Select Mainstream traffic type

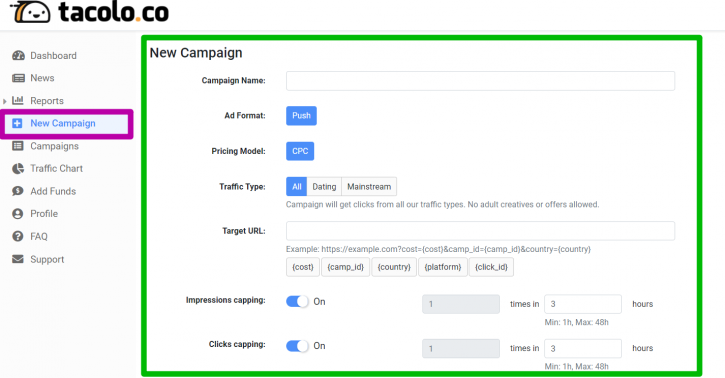(x=369, y=187)
